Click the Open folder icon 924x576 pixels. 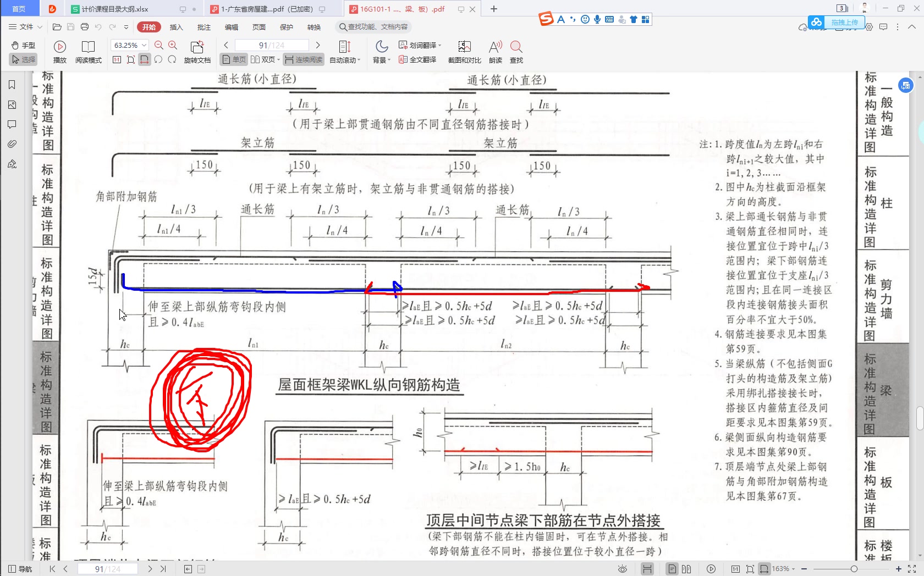(x=57, y=27)
